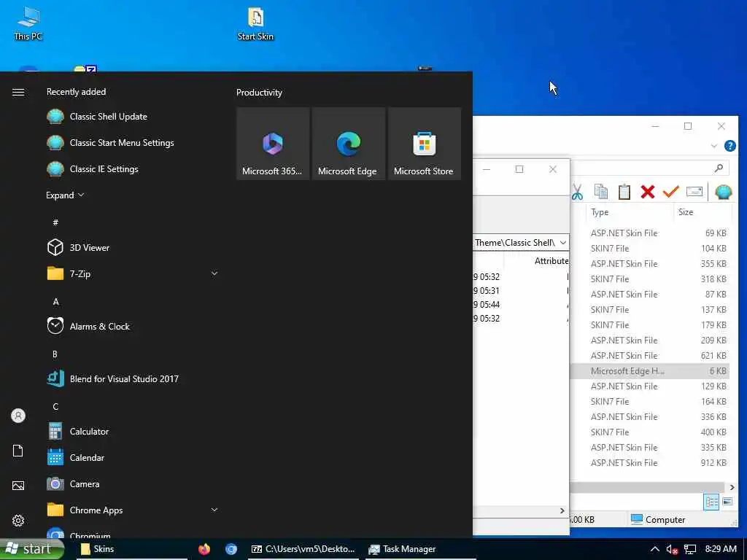Click 7-Zip horizontal scrollbar right arrow
Image resolution: width=747 pixels, height=560 pixels.
click(x=562, y=511)
